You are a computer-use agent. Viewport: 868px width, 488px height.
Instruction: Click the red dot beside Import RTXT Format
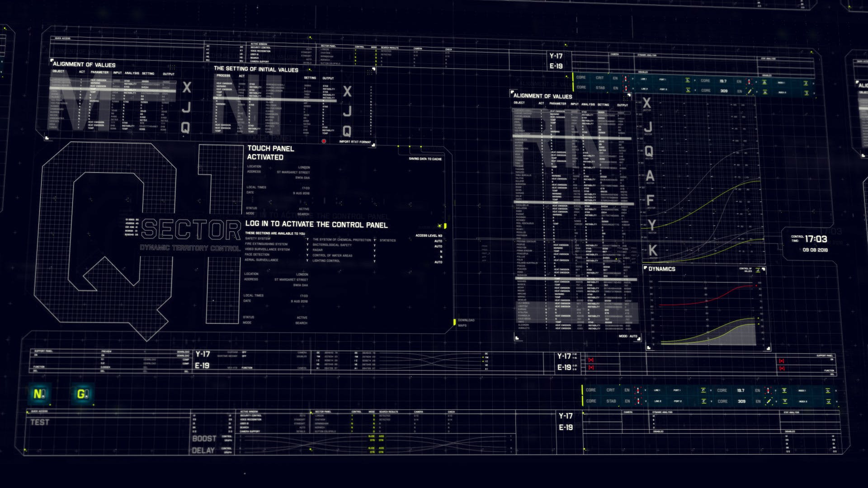coord(324,141)
